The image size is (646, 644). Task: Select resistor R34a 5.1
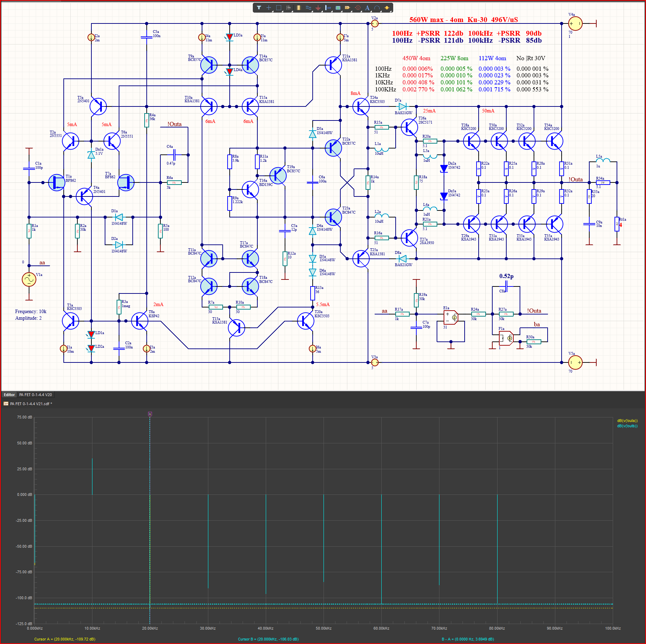[603, 182]
